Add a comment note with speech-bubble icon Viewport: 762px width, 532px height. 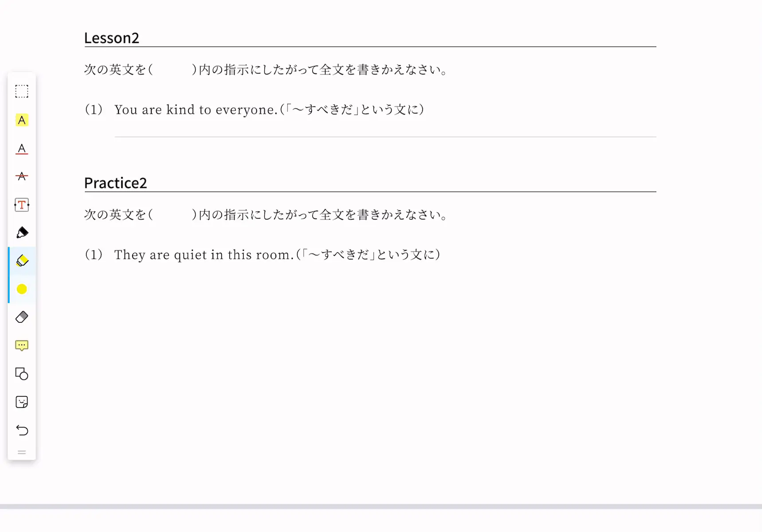tap(22, 345)
